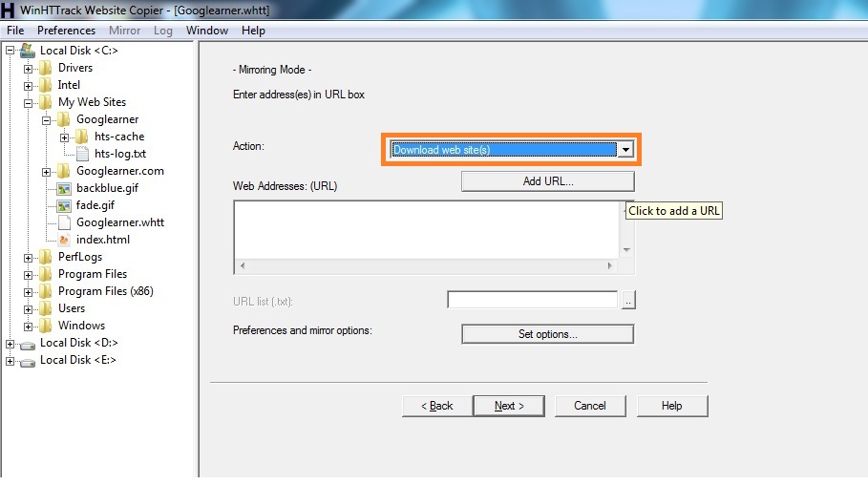Click the URL list (.txt) input field
Screen dimensions: 868x485
[533, 300]
